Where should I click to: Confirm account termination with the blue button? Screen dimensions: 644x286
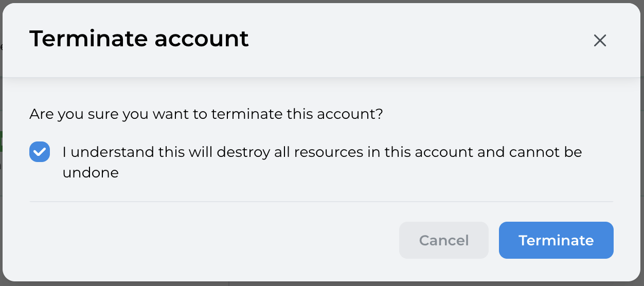coord(556,240)
